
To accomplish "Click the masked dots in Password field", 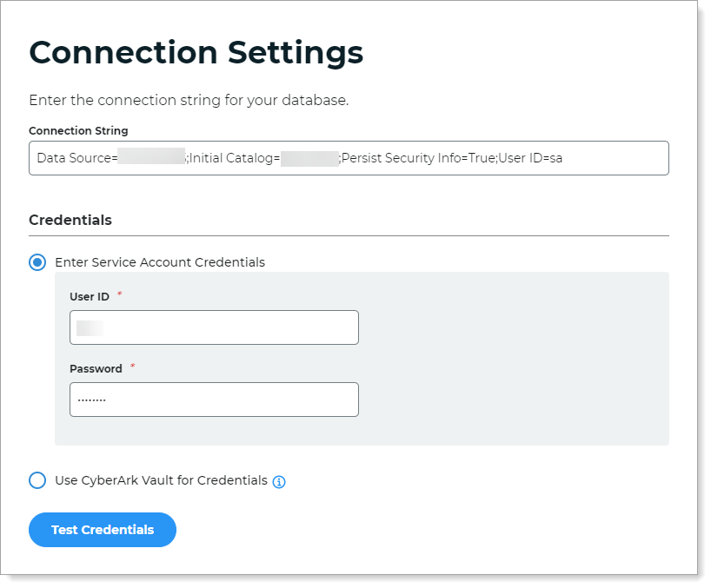I will (x=91, y=400).
